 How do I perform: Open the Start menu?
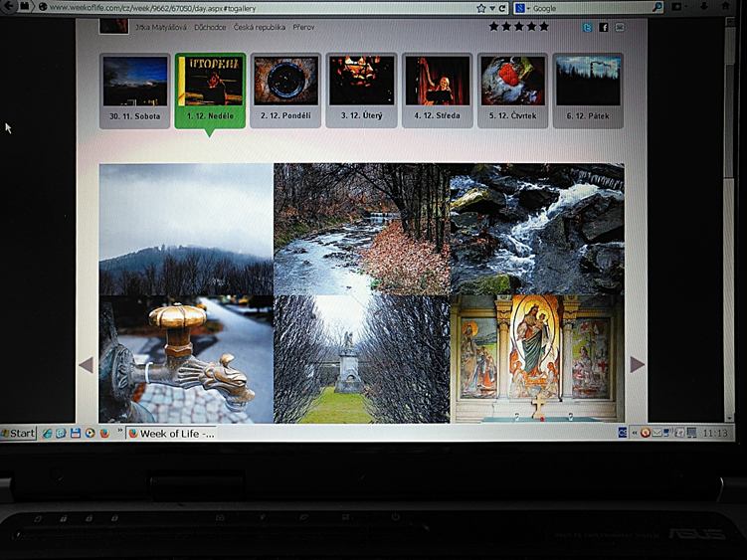(x=19, y=434)
